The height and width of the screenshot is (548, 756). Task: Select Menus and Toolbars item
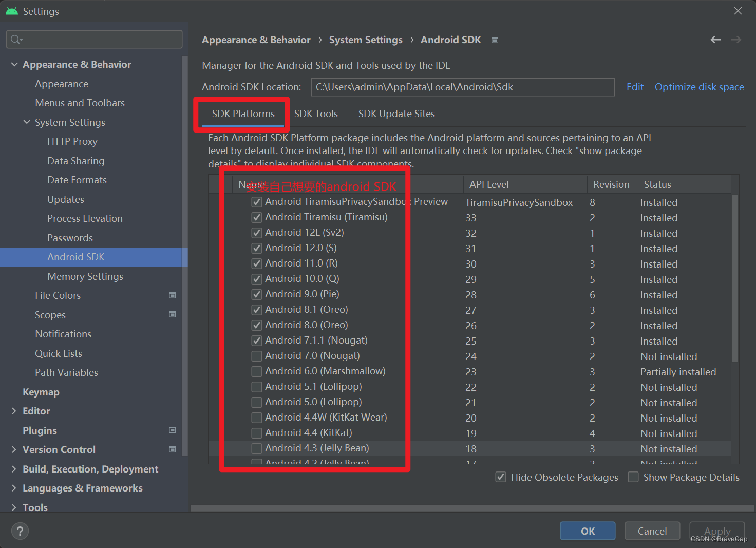click(80, 103)
